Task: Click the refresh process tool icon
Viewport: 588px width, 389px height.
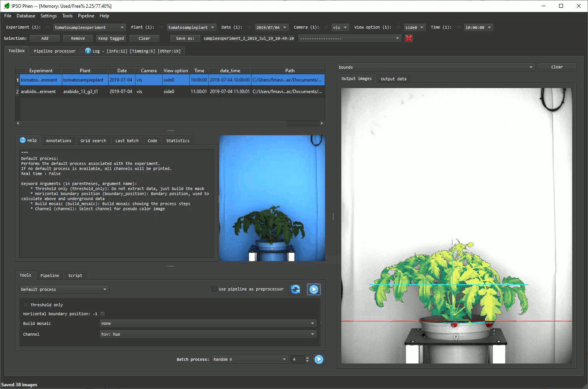Action: click(x=295, y=289)
